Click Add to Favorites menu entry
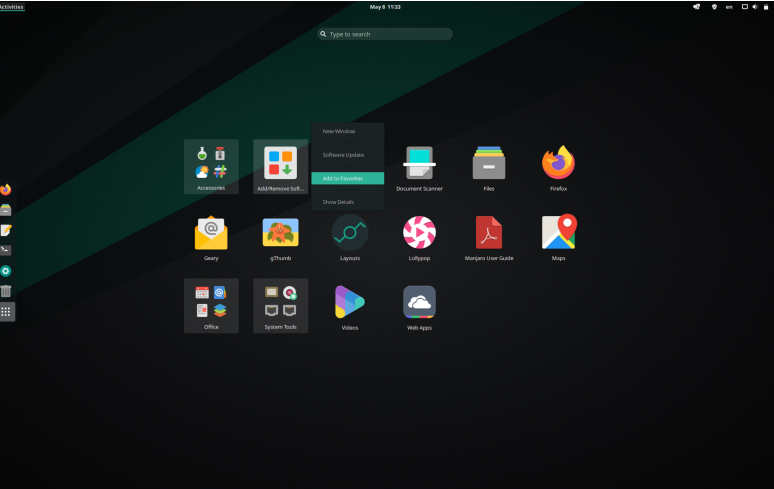Viewport: 774px width, 489px height. 348,178
